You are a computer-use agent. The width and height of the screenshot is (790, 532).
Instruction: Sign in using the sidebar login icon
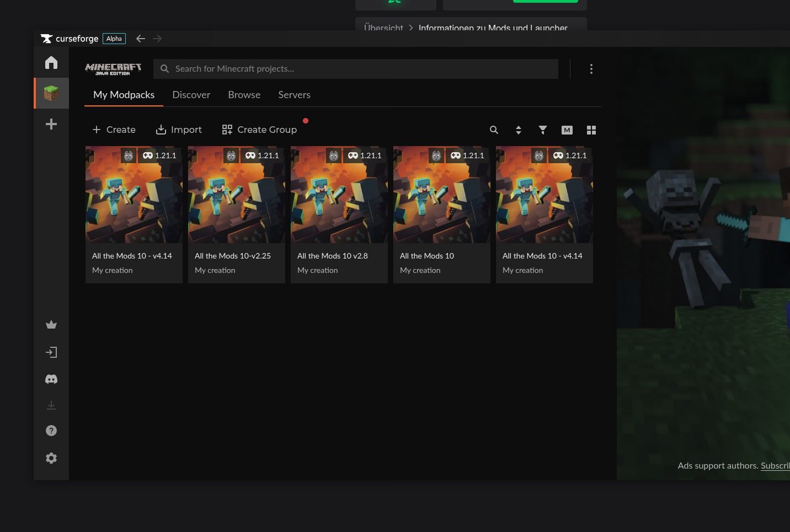[x=51, y=352]
